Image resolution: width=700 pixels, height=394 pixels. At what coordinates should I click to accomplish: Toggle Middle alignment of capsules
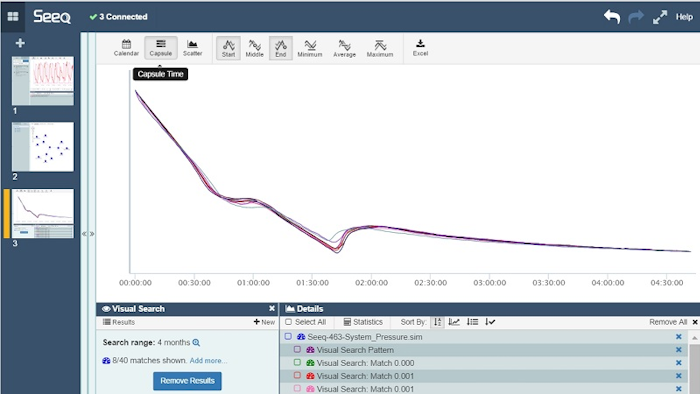pos(254,48)
